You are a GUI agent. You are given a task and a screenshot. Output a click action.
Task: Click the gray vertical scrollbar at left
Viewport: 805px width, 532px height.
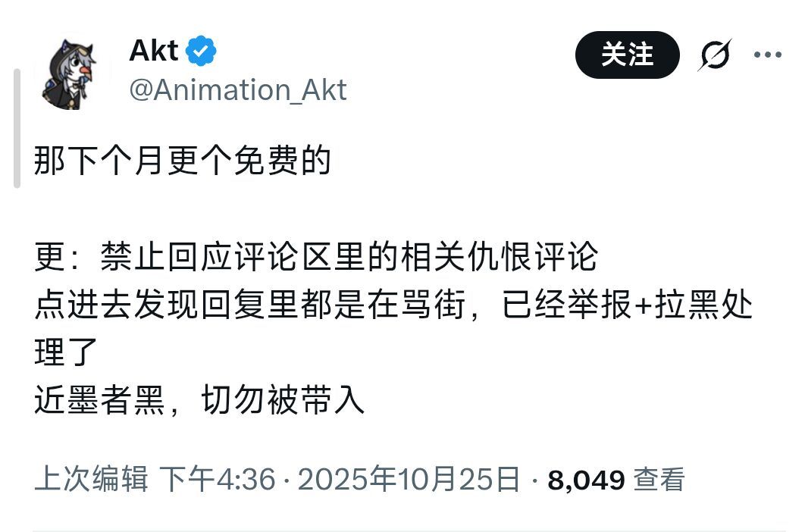coord(17,127)
